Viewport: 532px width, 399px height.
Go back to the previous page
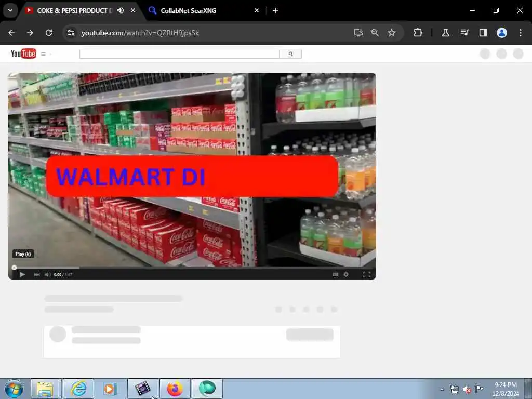11,33
